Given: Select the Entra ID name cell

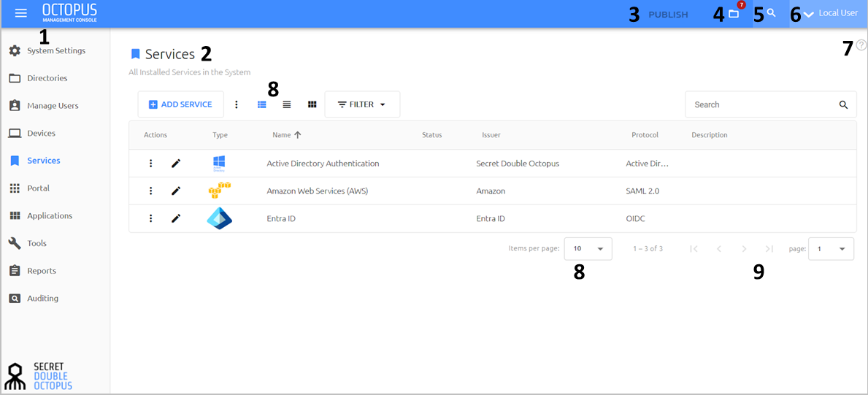Looking at the screenshot, I should 280,218.
